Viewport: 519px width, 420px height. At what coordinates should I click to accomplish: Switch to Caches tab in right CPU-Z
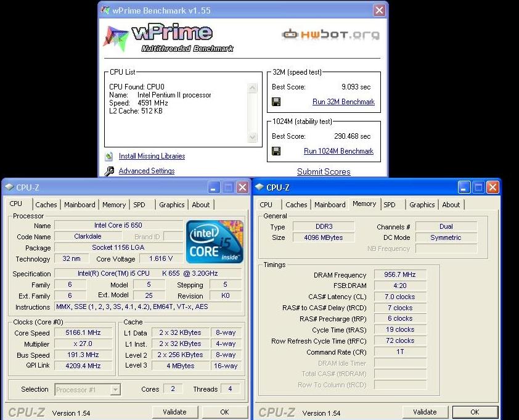tap(296, 205)
